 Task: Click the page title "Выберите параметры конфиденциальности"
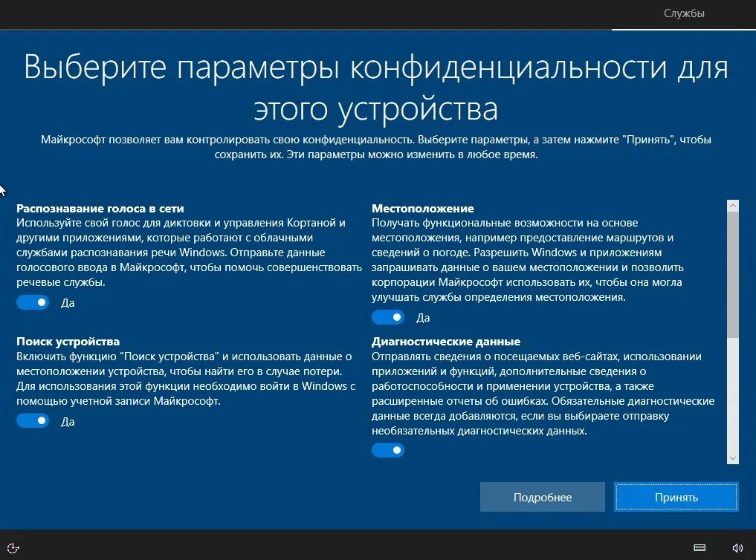(x=376, y=88)
